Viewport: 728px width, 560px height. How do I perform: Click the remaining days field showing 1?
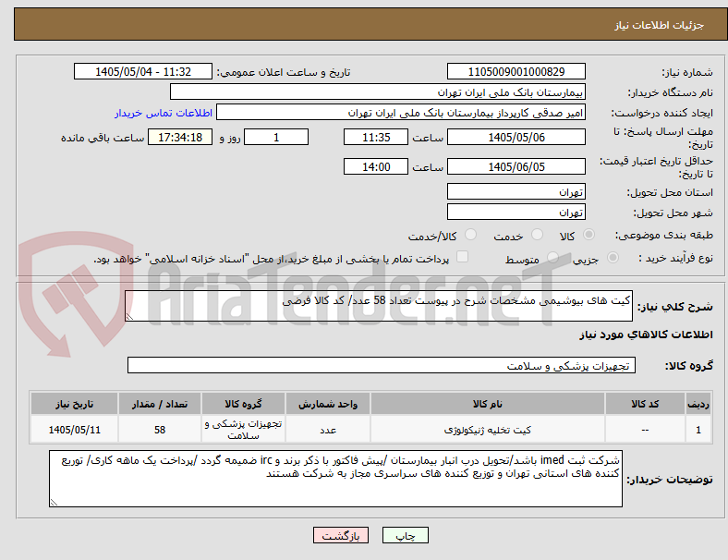(x=276, y=137)
